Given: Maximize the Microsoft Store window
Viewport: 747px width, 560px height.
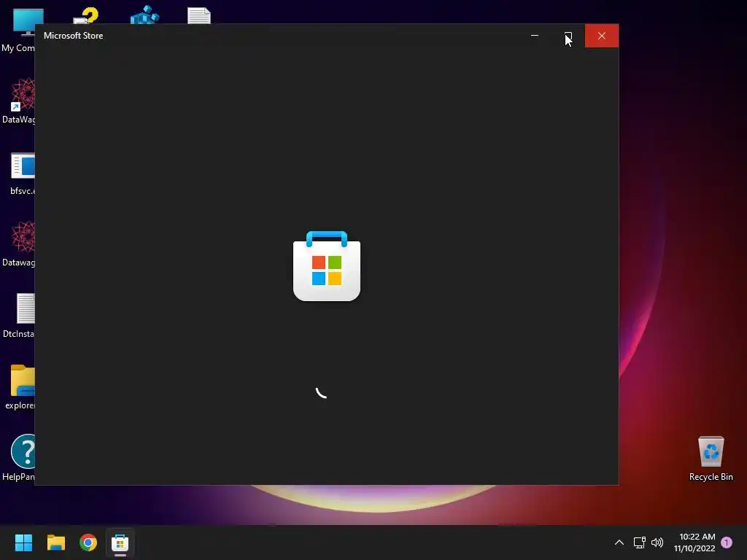Looking at the screenshot, I should coord(568,36).
